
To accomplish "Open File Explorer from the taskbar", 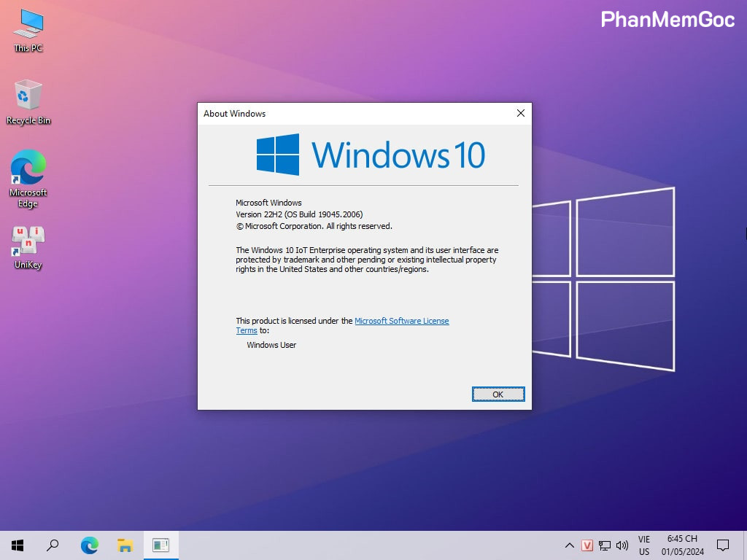I will [125, 545].
